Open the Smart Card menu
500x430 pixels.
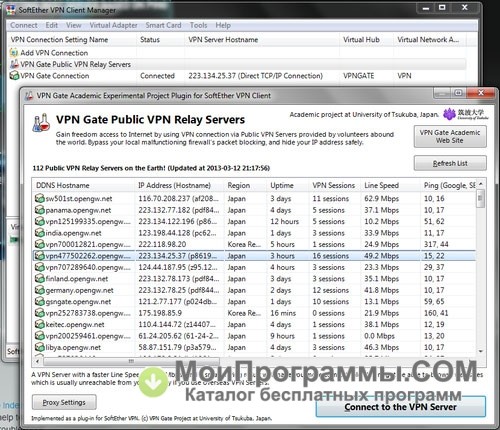163,25
